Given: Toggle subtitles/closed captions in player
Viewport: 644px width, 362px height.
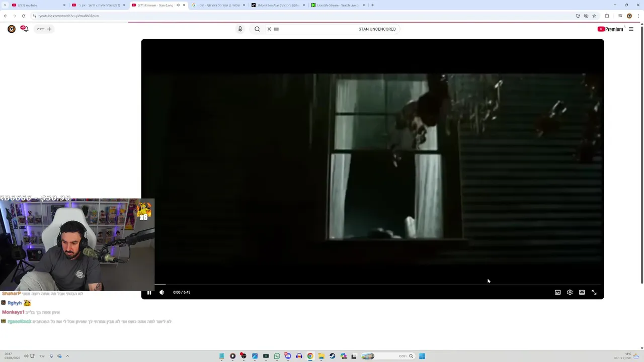Looking at the screenshot, I should point(557,292).
